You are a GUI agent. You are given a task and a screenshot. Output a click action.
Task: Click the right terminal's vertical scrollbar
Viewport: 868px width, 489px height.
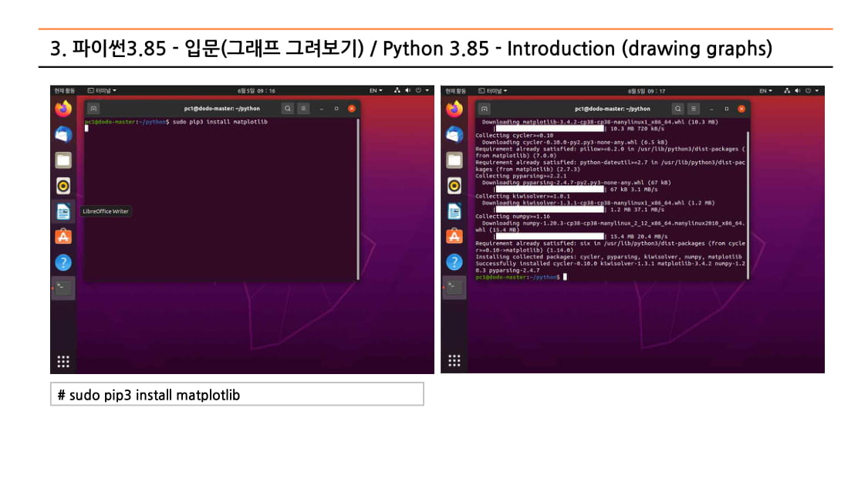click(748, 205)
